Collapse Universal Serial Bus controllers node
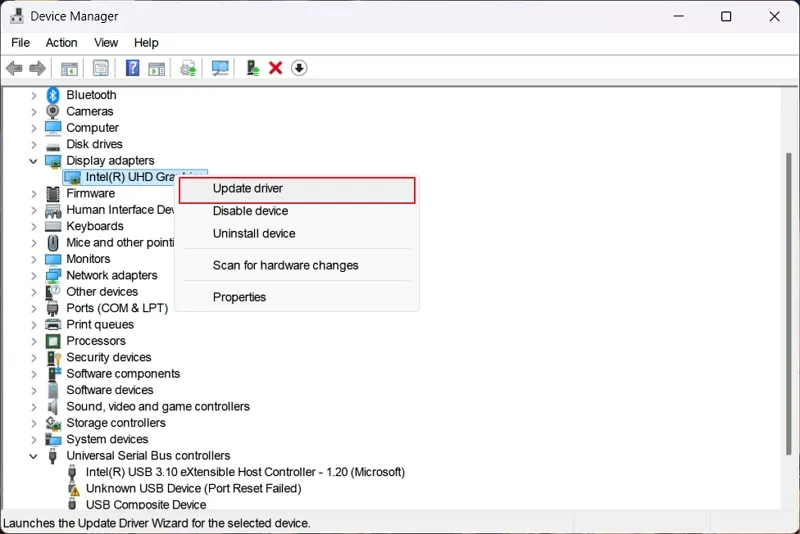The width and height of the screenshot is (800, 534). click(x=34, y=456)
